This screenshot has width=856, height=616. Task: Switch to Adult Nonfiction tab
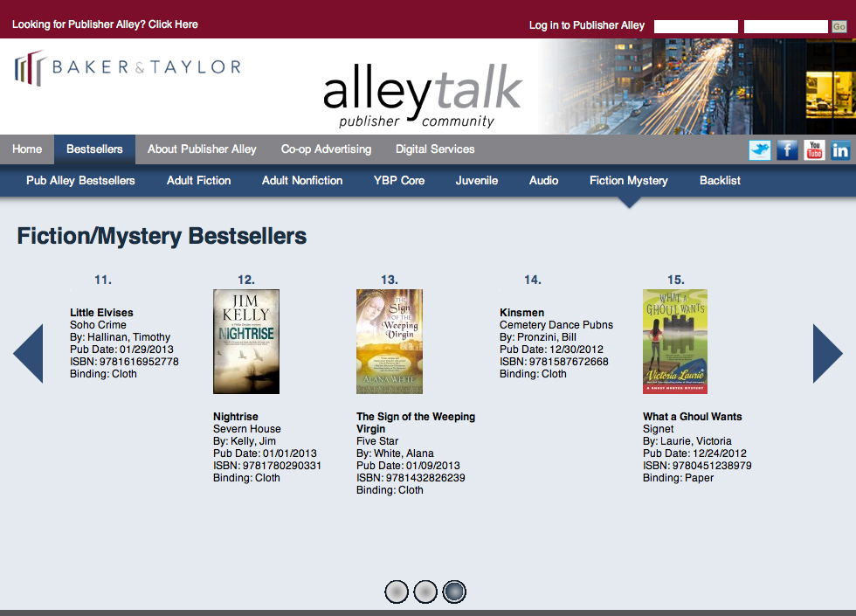tap(302, 181)
